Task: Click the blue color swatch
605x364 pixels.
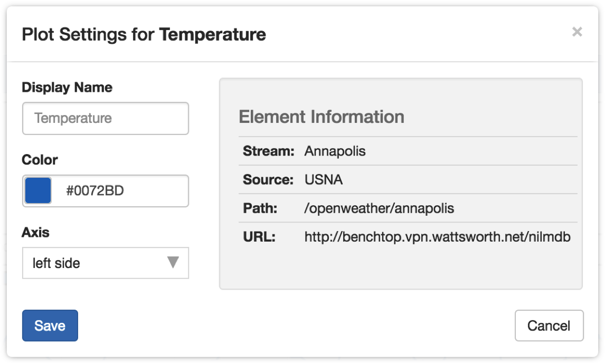Action: click(38, 190)
